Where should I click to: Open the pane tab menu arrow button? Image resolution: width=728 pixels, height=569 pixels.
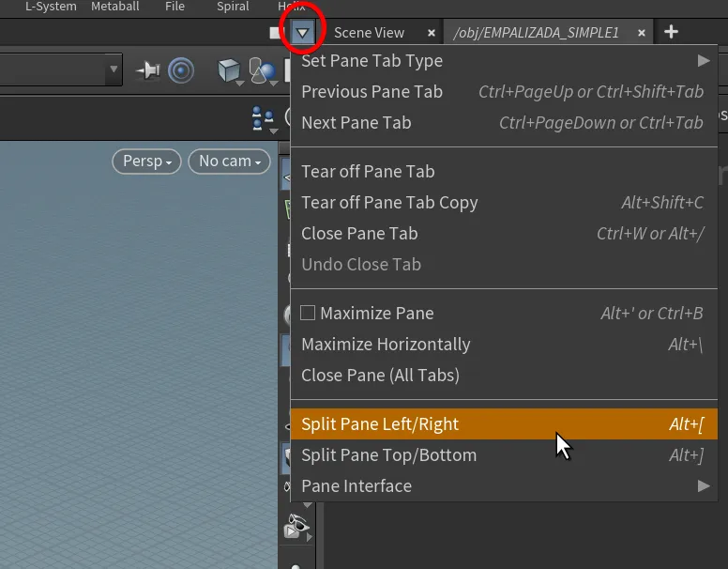tap(303, 33)
